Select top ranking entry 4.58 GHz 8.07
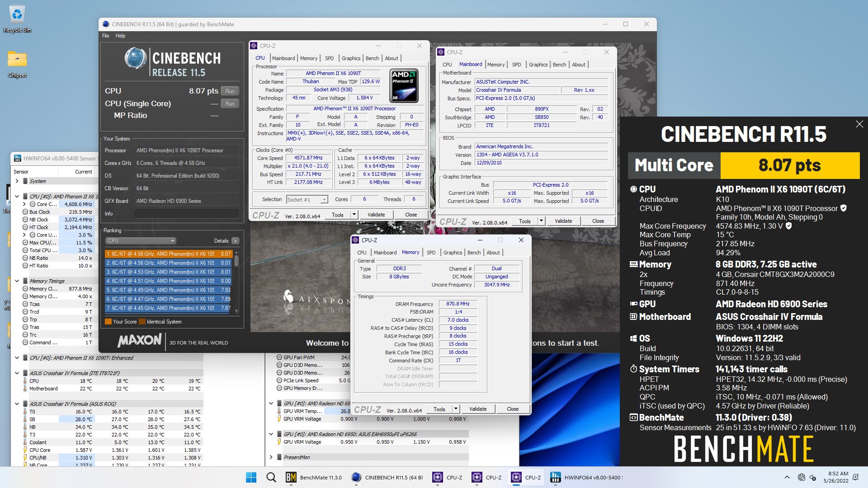This screenshot has height=488, width=868. pyautogui.click(x=168, y=254)
